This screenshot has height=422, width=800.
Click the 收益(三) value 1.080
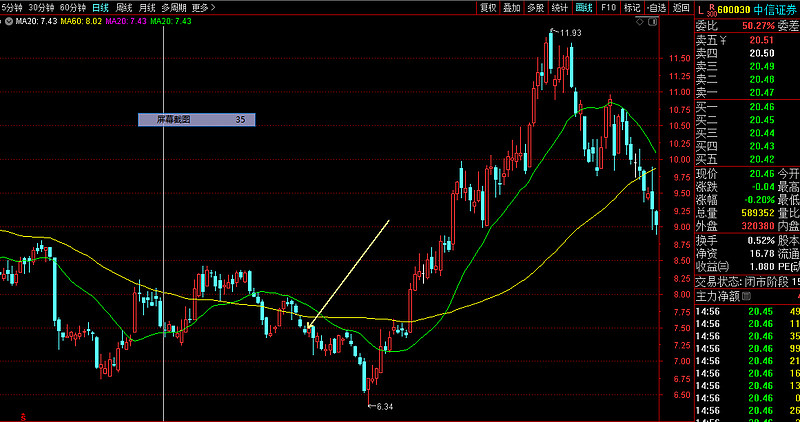click(762, 267)
